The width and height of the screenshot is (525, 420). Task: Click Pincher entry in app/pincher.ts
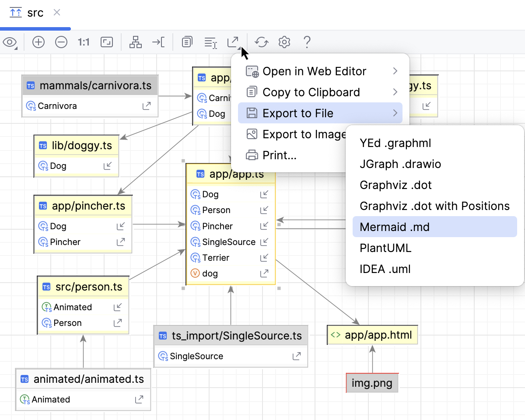[65, 242]
